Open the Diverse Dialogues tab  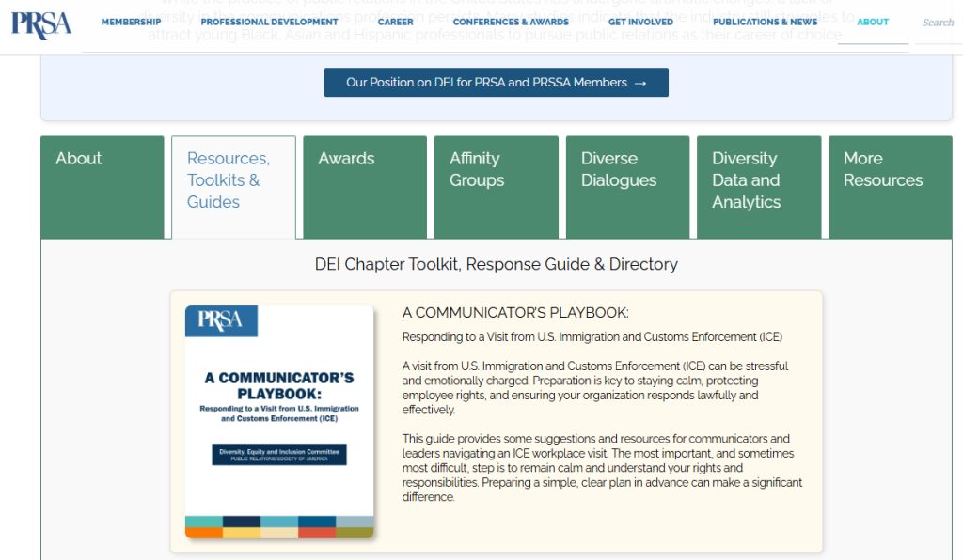[627, 187]
